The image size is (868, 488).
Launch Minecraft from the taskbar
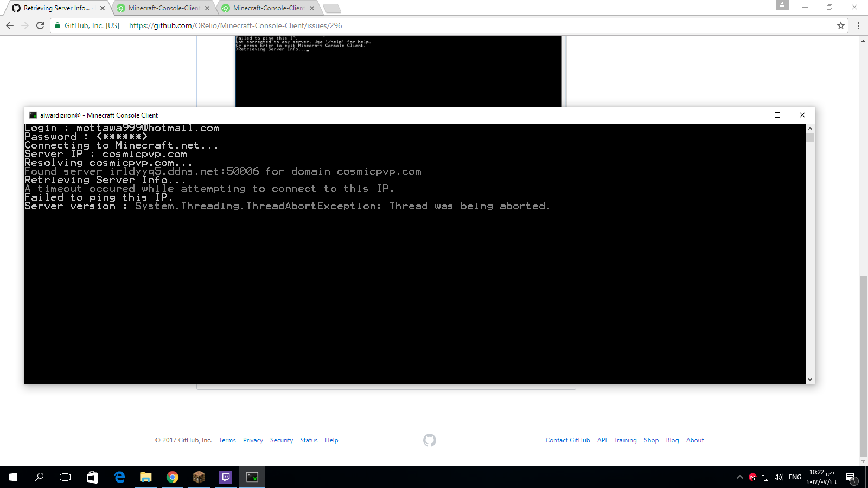[x=199, y=477]
